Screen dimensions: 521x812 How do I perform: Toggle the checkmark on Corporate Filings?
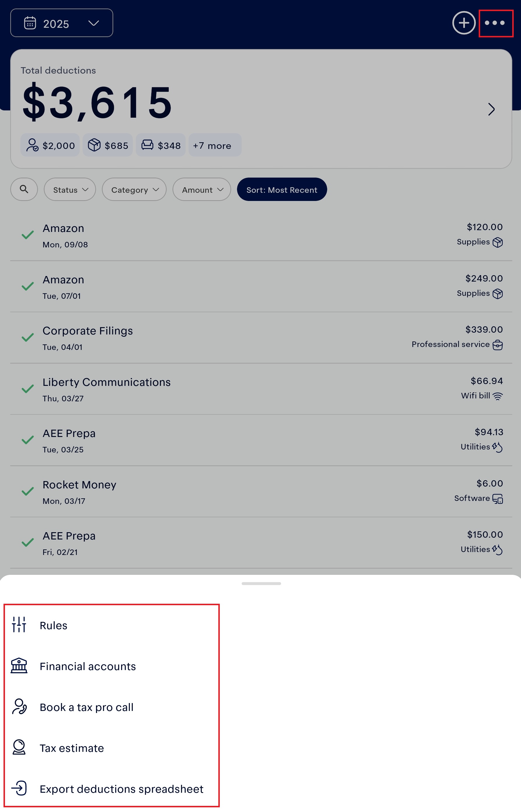tap(28, 337)
